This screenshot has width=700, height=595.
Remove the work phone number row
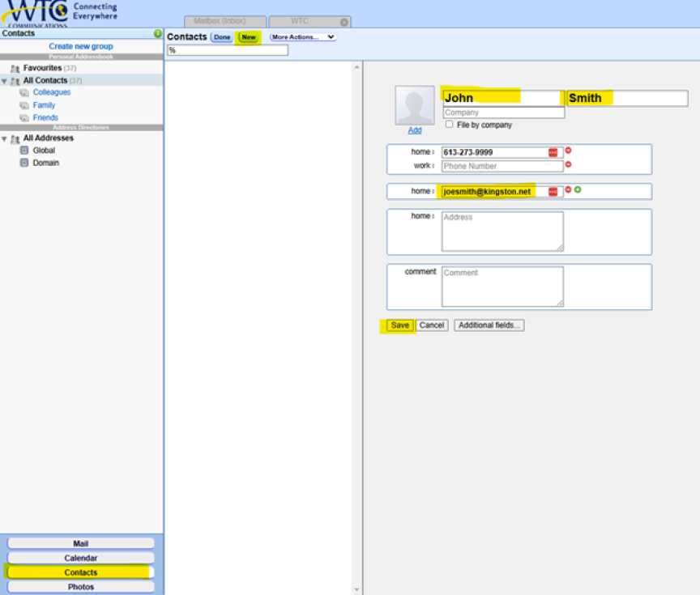pyautogui.click(x=568, y=164)
